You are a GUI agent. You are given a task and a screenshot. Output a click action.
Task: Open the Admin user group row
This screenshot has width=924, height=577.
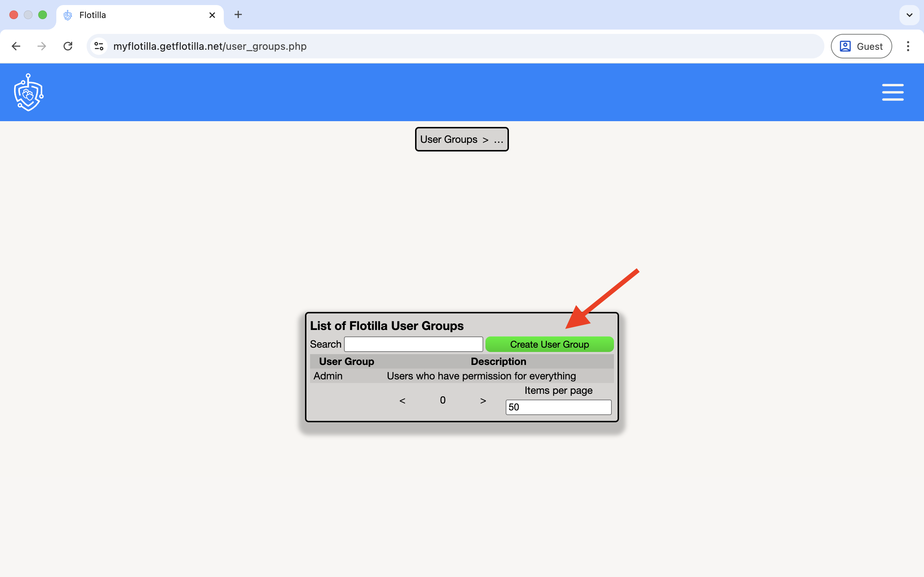(328, 376)
